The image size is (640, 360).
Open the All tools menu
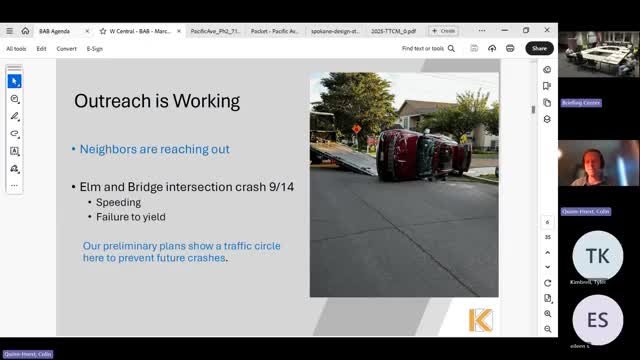click(x=16, y=49)
